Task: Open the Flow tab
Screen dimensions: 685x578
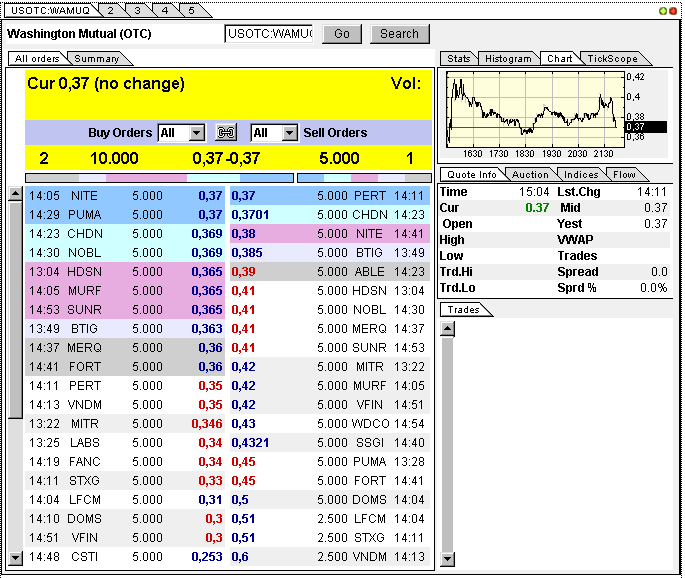Action: [x=624, y=174]
